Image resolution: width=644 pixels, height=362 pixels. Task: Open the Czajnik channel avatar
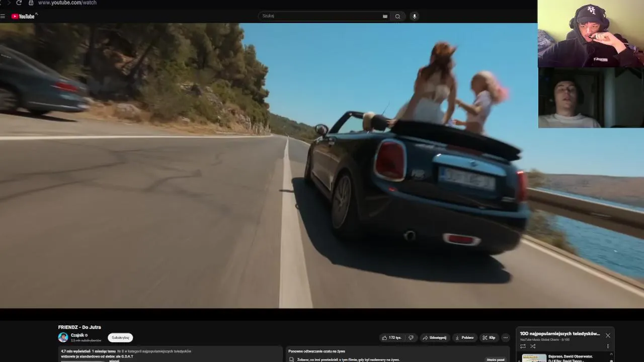63,337
